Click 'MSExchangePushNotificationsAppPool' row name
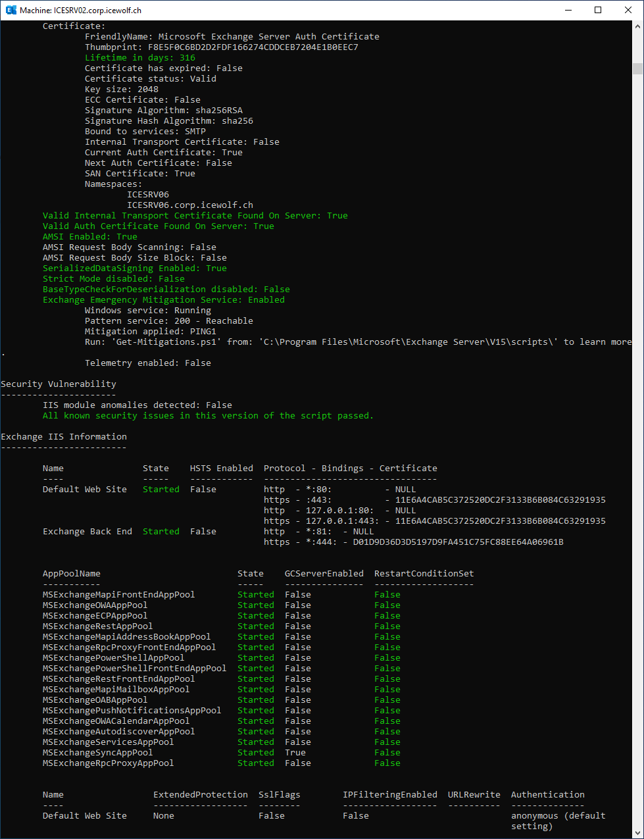 132,711
